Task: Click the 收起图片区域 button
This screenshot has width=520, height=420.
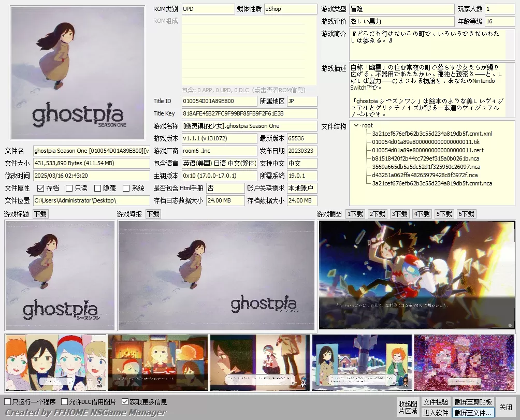Action: (x=408, y=407)
